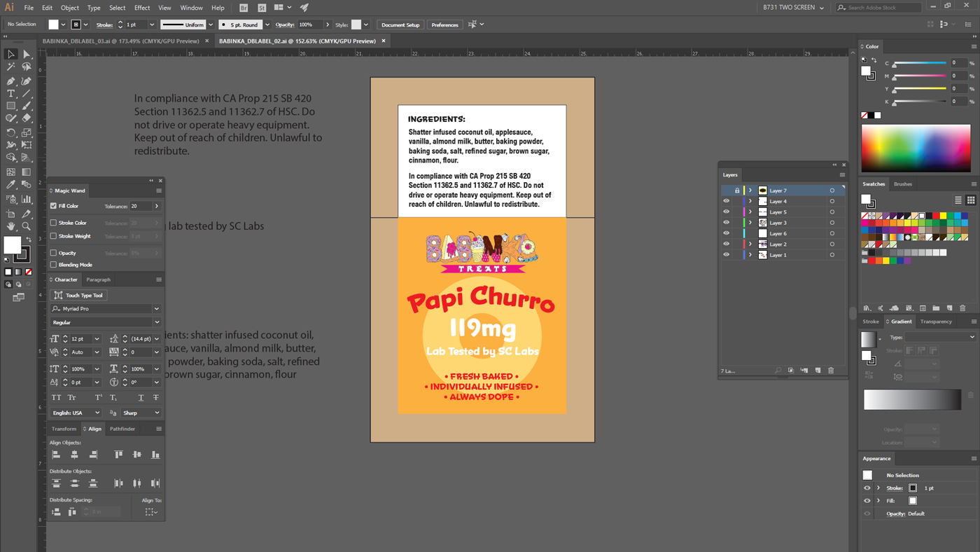This screenshot has height=552, width=980.
Task: Switch to BABINKA_DBLABEL_03.ai document tab
Action: pos(121,41)
